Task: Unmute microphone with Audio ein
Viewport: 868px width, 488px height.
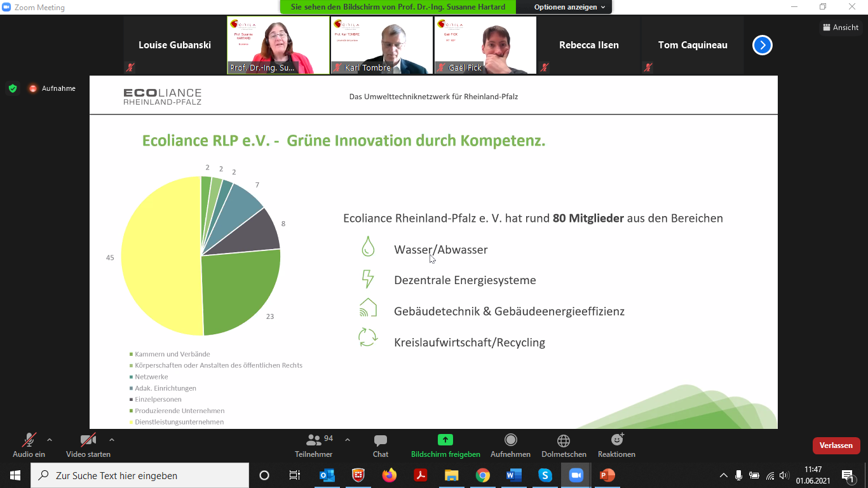Action: 29,445
